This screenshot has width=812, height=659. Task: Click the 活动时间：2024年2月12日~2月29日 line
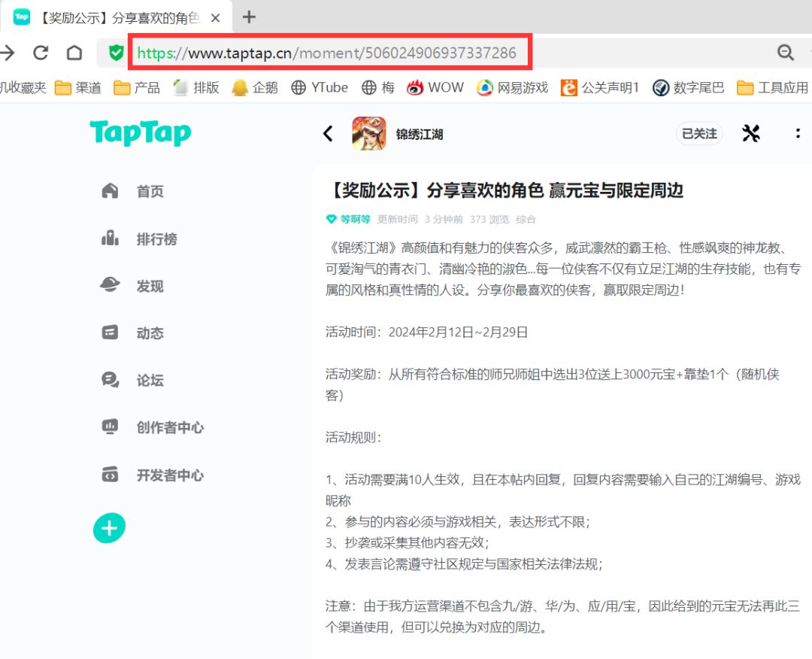click(427, 332)
